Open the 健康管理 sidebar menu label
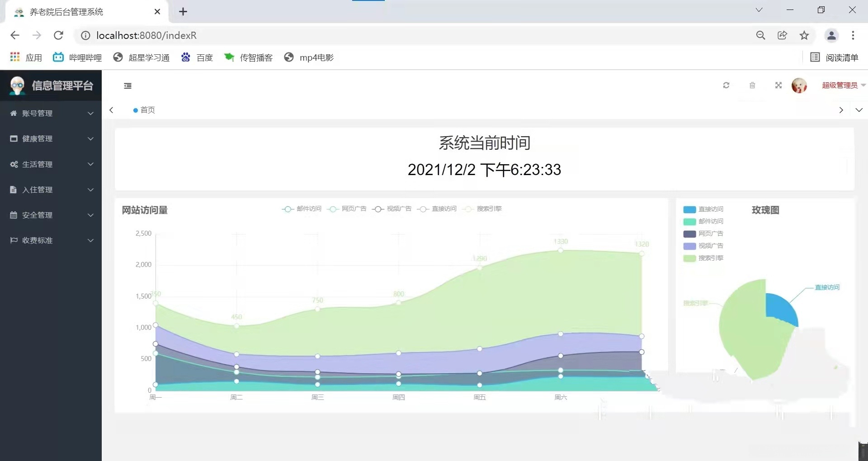Image resolution: width=868 pixels, height=461 pixels. [x=38, y=138]
